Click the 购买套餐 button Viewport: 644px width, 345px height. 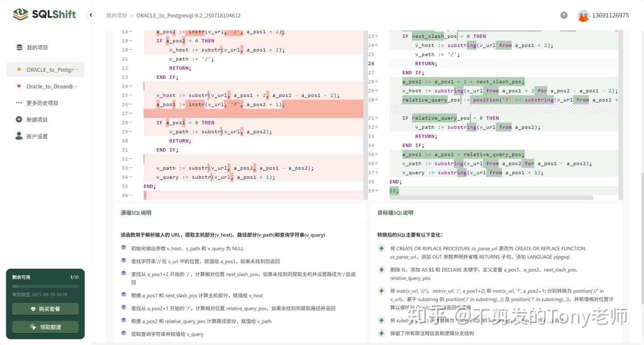coord(45,308)
